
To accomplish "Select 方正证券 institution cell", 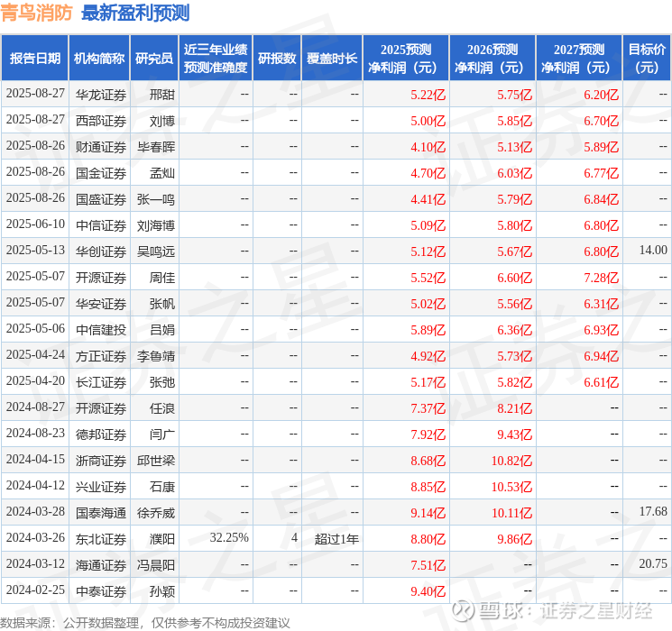I will coord(101,356).
